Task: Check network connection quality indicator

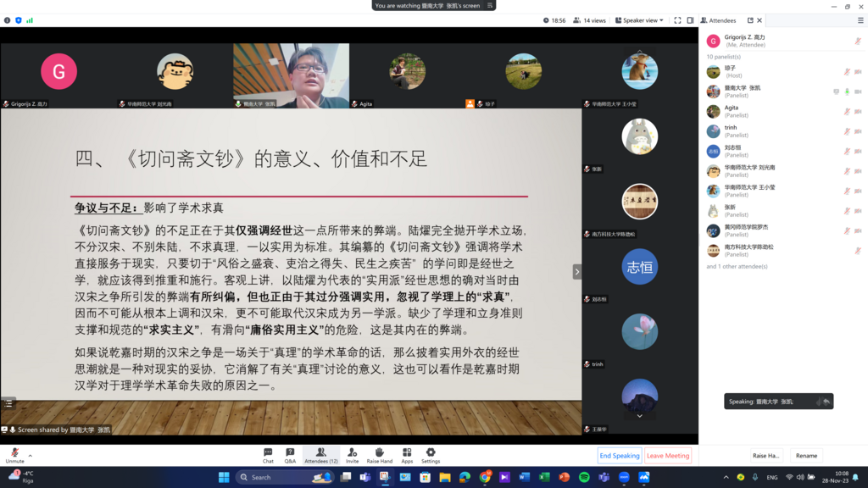Action: (30, 20)
